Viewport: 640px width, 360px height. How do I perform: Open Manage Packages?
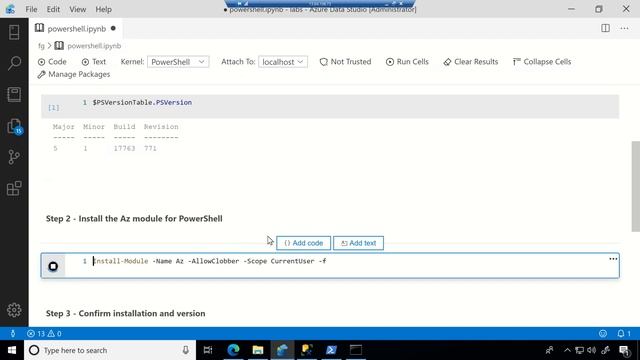[73, 74]
